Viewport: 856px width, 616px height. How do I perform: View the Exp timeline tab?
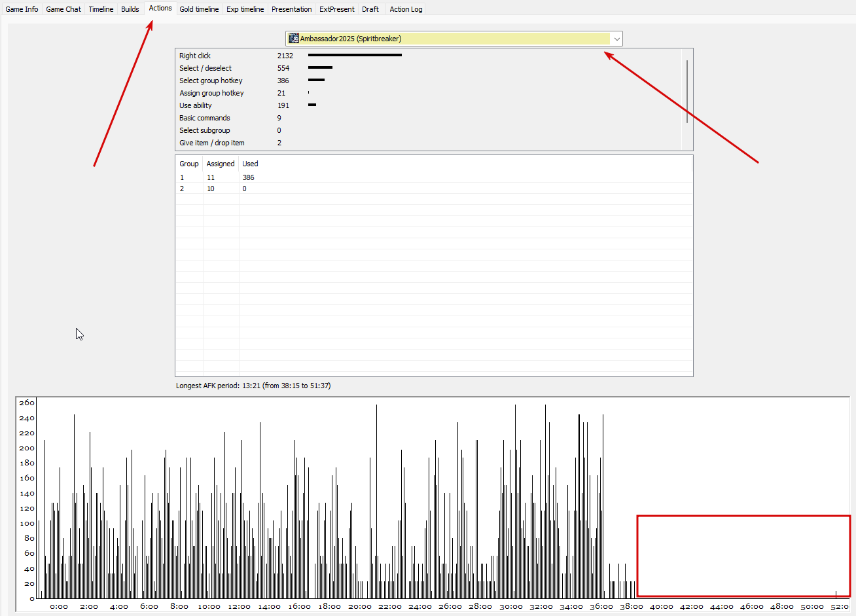245,9
